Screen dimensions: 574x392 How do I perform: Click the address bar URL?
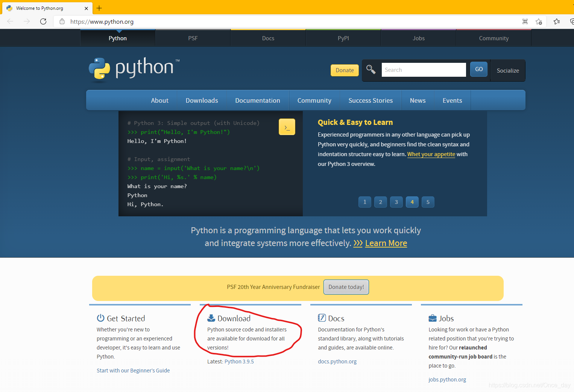(x=102, y=21)
